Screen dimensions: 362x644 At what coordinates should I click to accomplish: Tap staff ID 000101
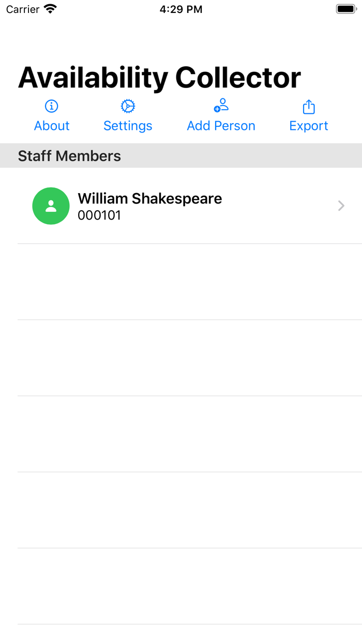(100, 215)
